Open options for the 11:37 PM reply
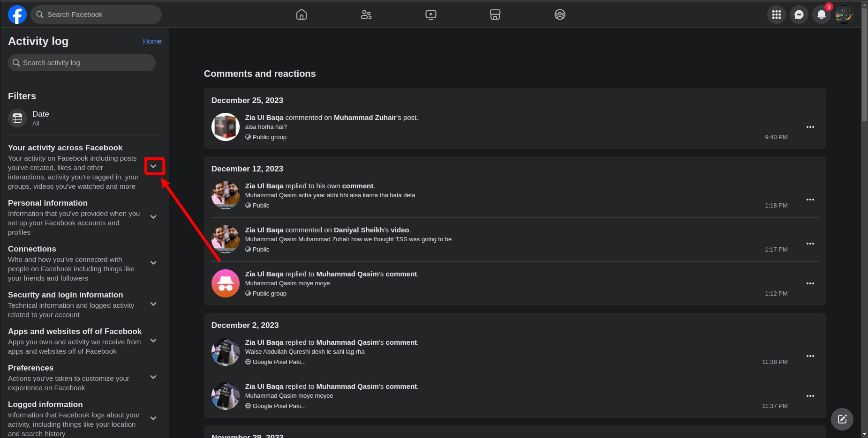The height and width of the screenshot is (438, 868). 810,396
